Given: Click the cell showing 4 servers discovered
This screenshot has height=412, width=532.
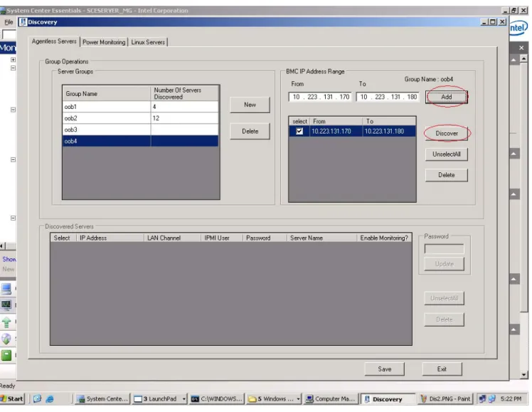Looking at the screenshot, I should (185, 107).
